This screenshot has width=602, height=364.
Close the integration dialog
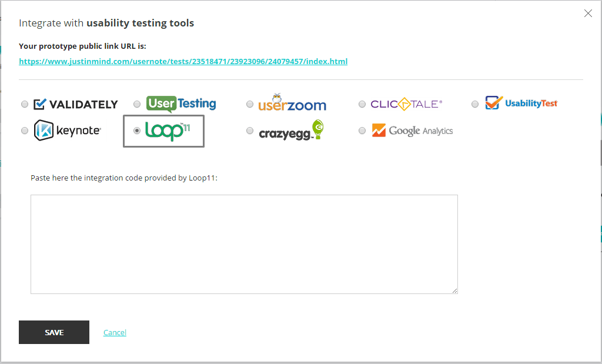(588, 14)
